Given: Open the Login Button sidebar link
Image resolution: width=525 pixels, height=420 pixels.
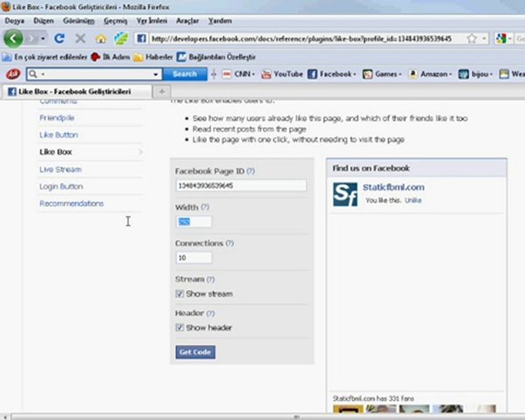Looking at the screenshot, I should [61, 186].
